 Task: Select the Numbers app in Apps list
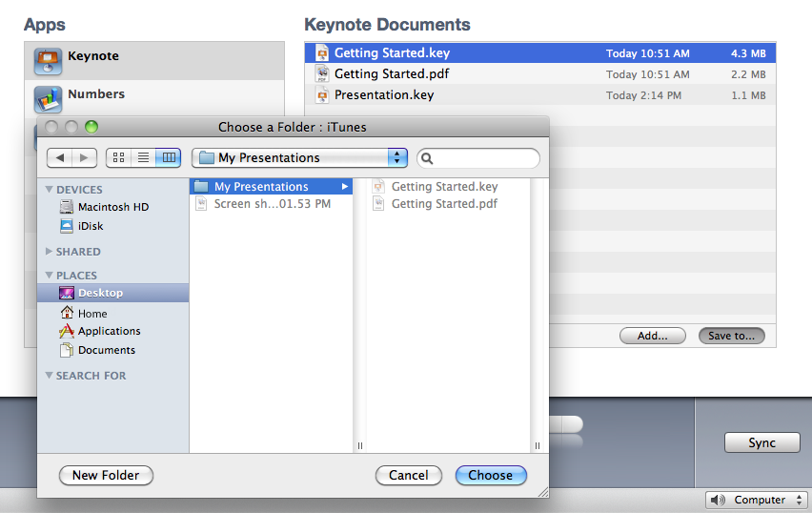154,98
